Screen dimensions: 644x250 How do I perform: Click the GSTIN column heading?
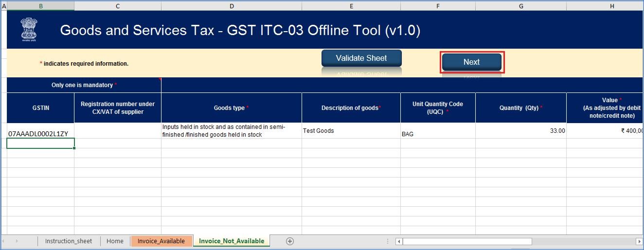[40, 108]
